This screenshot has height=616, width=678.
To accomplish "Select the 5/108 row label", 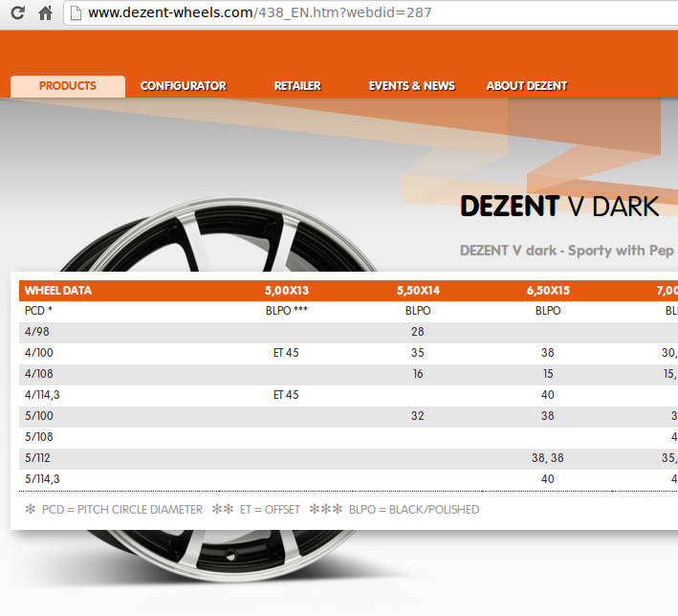I will (x=39, y=437).
